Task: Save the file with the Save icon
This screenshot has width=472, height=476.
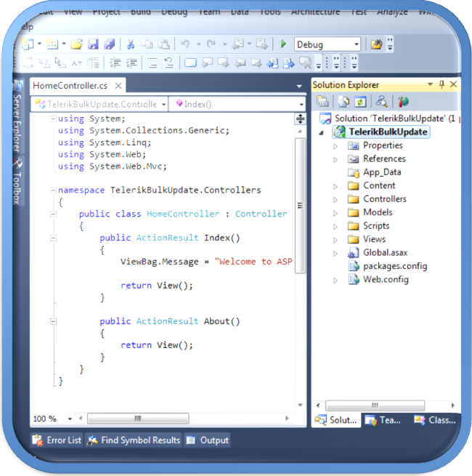Action: point(93,44)
